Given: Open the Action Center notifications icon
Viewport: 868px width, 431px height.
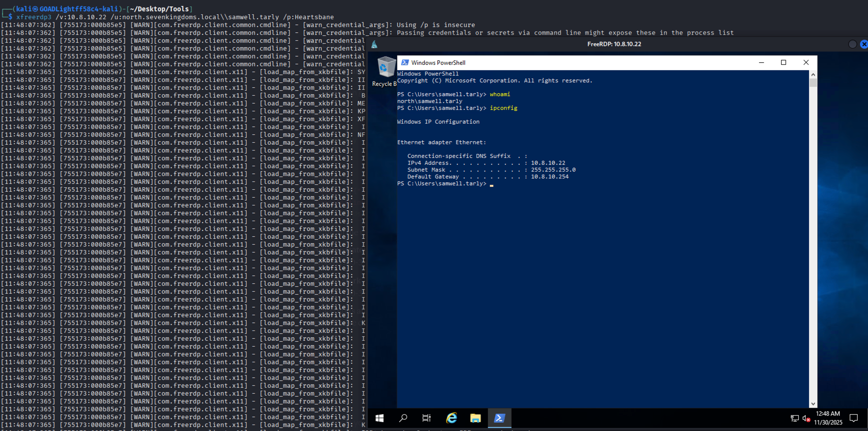Looking at the screenshot, I should [x=854, y=418].
